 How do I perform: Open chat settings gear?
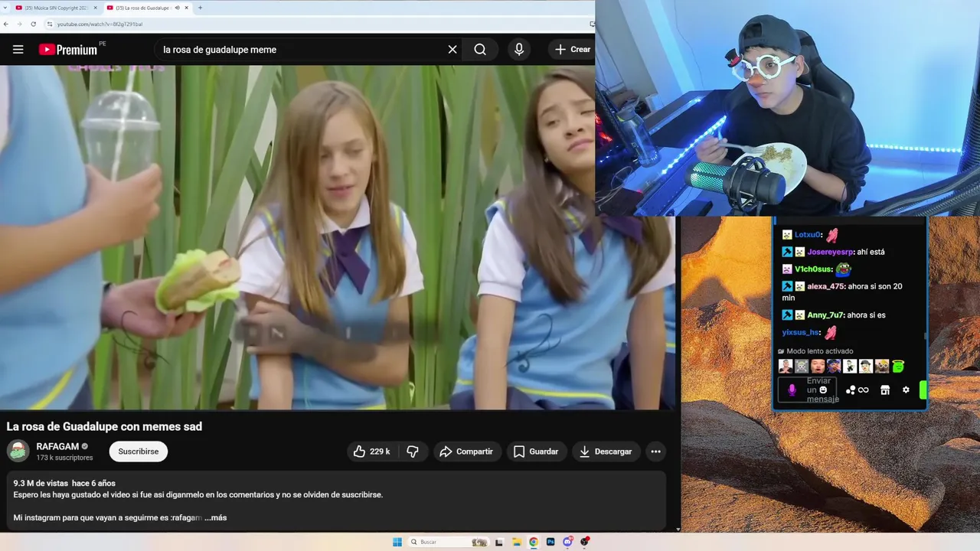[x=906, y=390]
